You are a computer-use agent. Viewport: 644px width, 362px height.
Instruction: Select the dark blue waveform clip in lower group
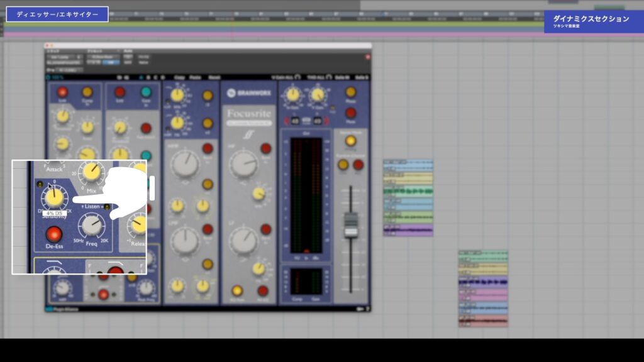click(483, 282)
